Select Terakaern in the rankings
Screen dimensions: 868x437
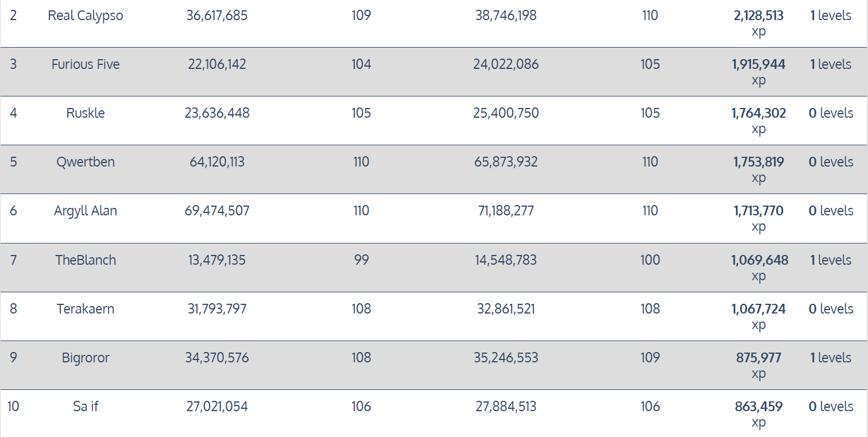tap(86, 309)
